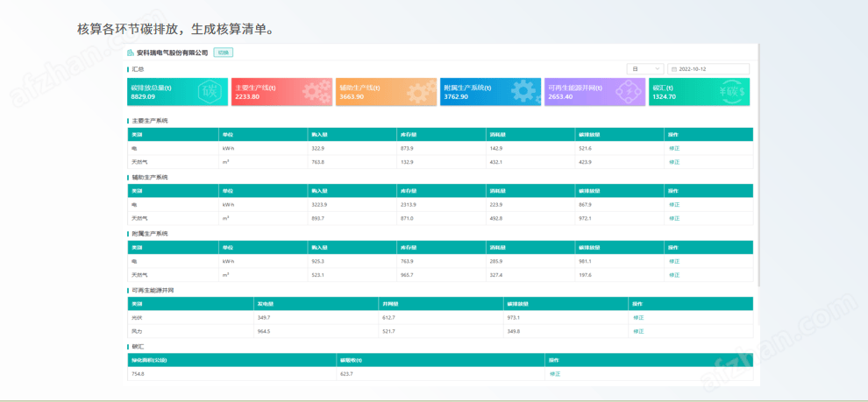The image size is (868, 402).
Task: Select the 辅助生产线 value 3663.90
Action: [x=352, y=96]
